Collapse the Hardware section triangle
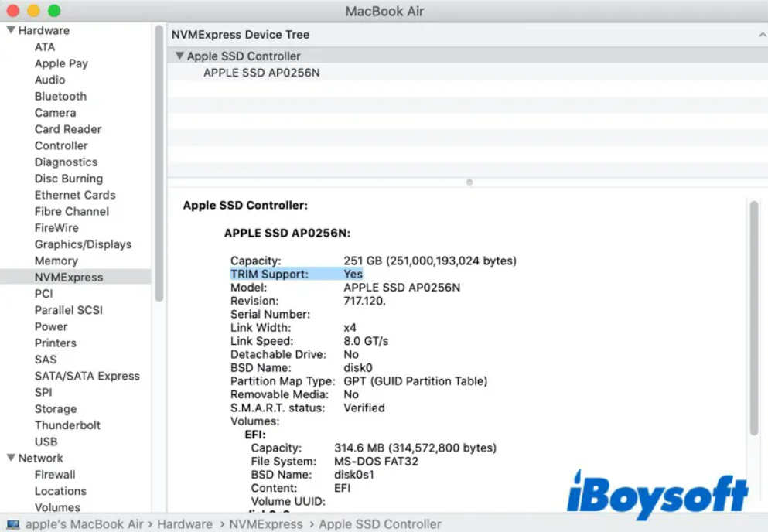 (x=11, y=30)
